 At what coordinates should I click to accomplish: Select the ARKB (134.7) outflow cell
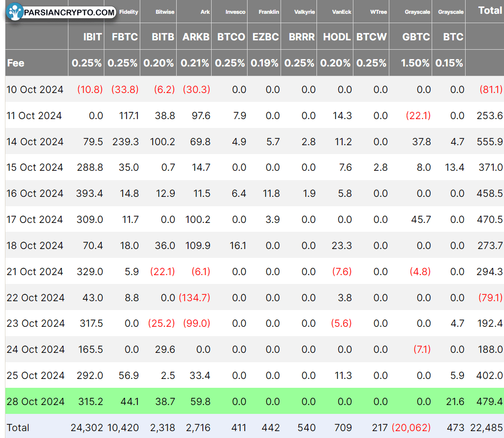click(194, 298)
